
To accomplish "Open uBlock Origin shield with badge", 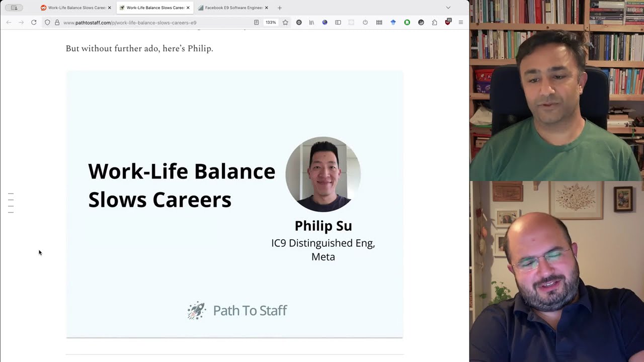I will tap(448, 22).
